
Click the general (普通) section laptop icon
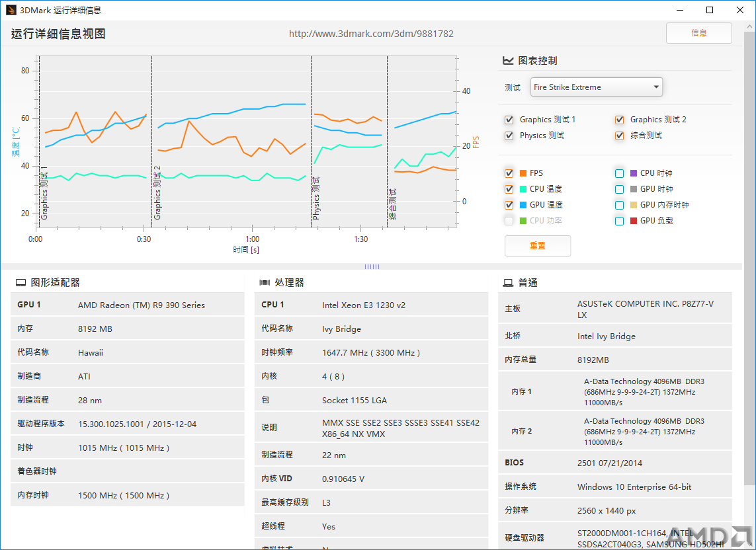(x=508, y=283)
